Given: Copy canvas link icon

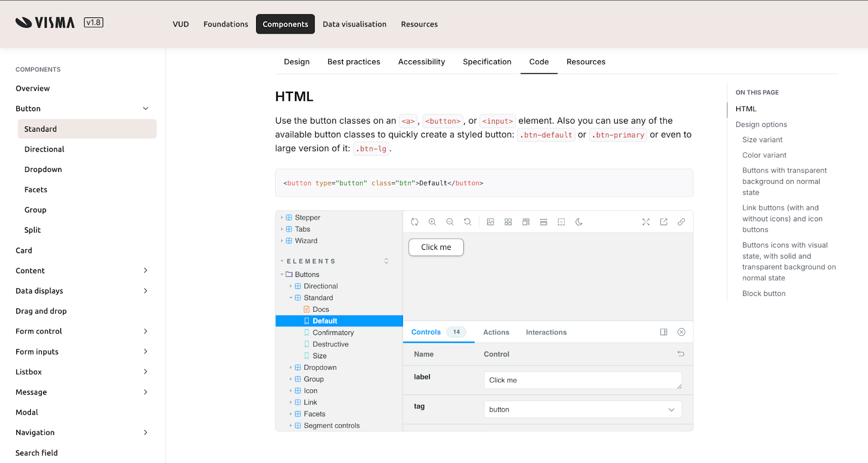Looking at the screenshot, I should point(681,222).
